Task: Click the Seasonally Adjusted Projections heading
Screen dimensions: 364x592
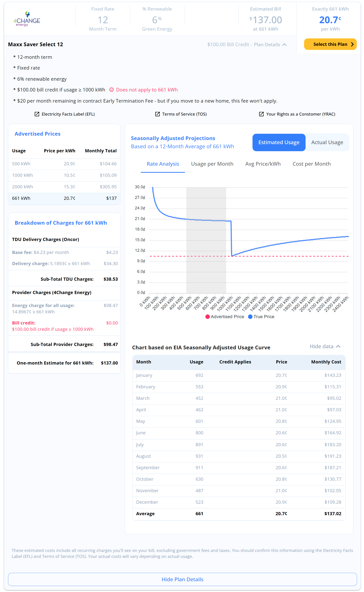Action: pyautogui.click(x=173, y=138)
